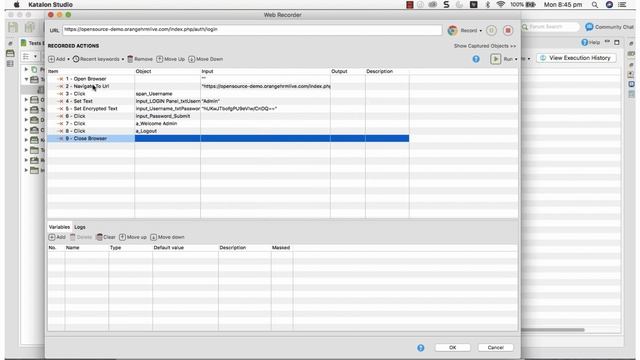The width and height of the screenshot is (640, 360).
Task: Open help icon next to Run button
Action: point(476,59)
